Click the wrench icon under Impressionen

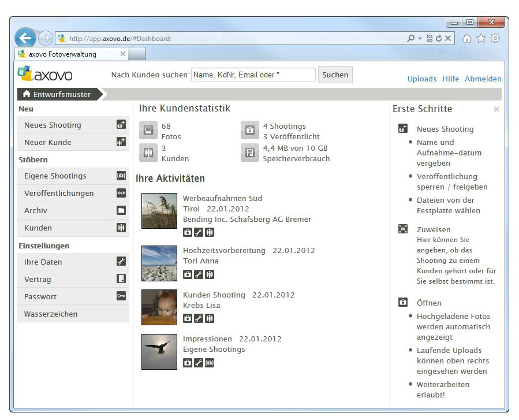(x=199, y=363)
